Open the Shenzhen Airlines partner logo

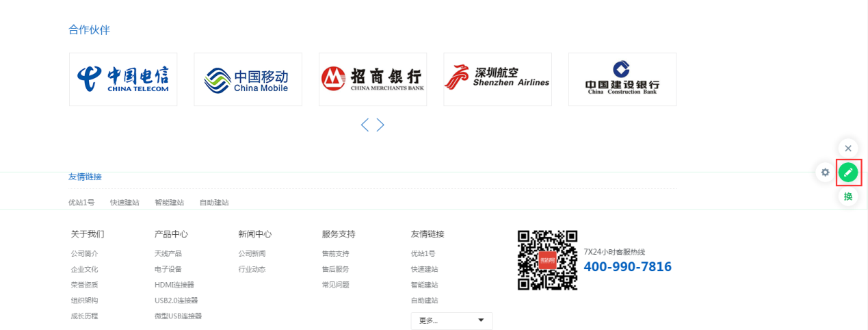point(497,79)
